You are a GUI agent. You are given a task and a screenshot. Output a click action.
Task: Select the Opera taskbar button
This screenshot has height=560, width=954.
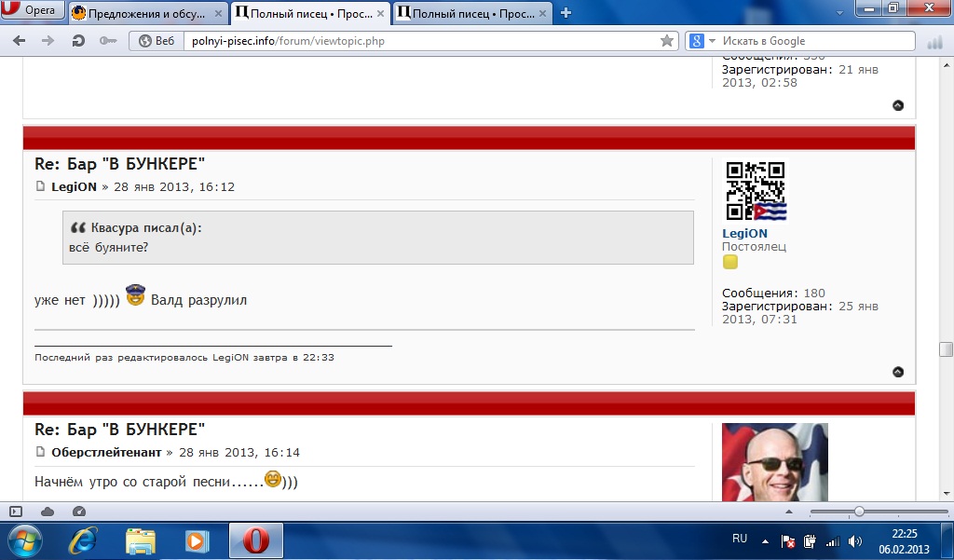coord(255,540)
